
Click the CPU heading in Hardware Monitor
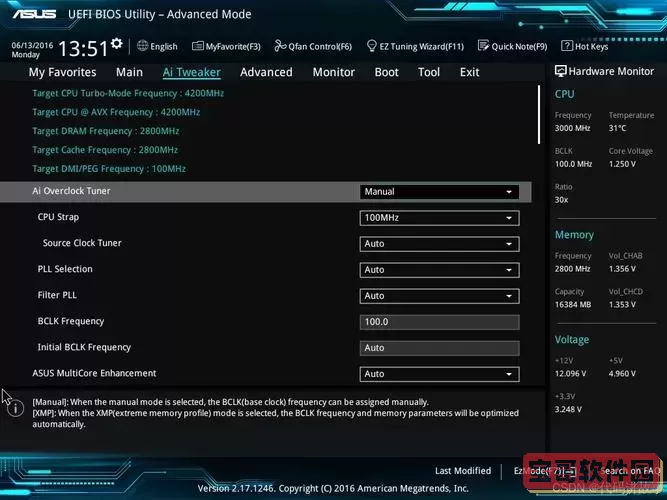[564, 94]
